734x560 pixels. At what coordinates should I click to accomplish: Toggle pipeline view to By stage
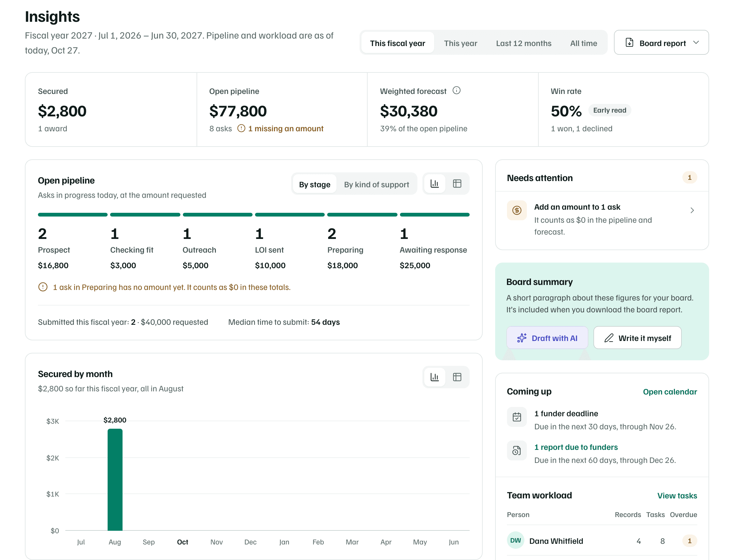[x=314, y=184]
